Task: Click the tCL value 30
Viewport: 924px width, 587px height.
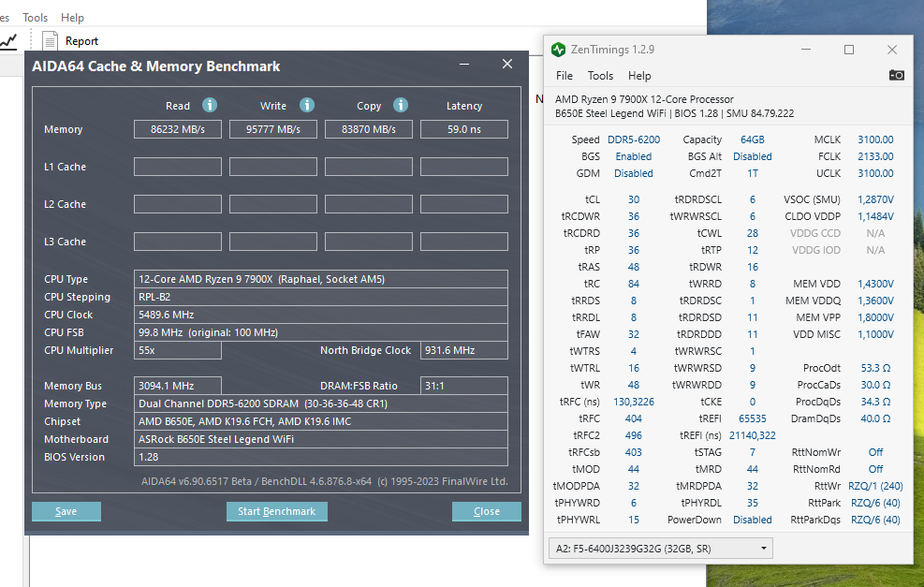Action: [x=634, y=199]
